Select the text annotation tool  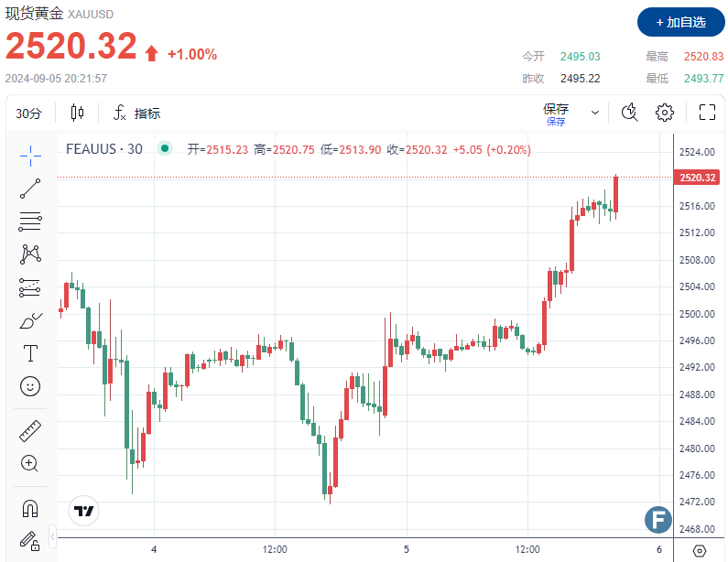coord(30,353)
